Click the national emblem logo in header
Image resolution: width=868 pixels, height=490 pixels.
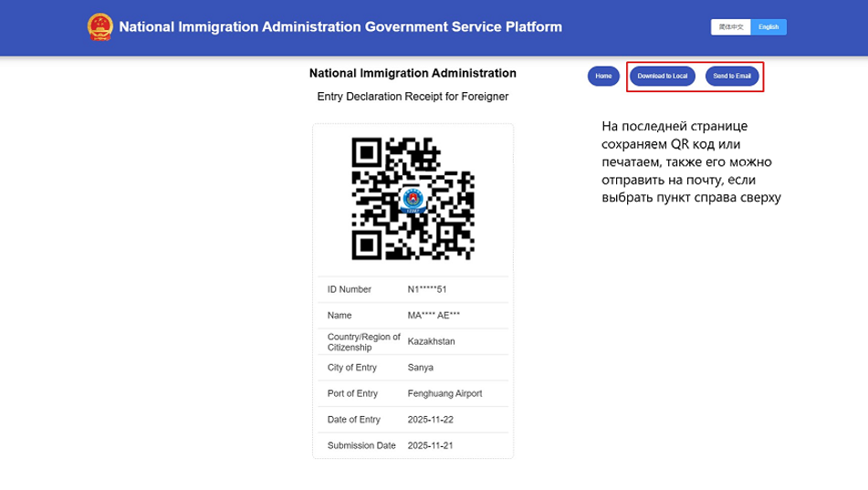(x=100, y=27)
